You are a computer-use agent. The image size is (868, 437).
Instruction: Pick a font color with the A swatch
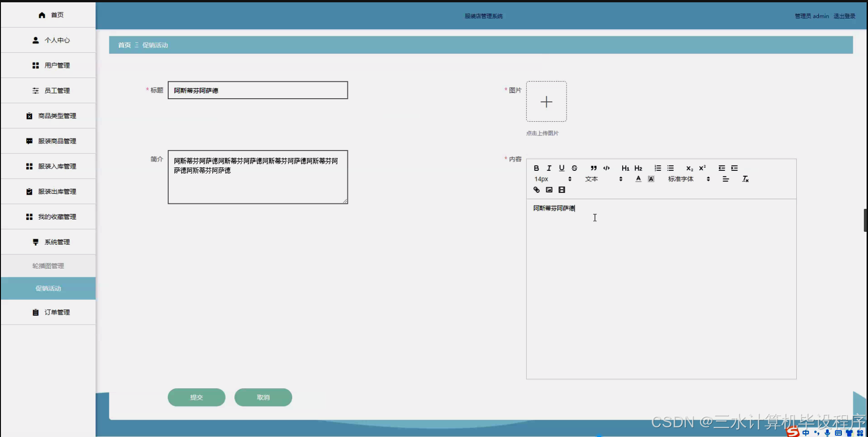[x=638, y=179]
